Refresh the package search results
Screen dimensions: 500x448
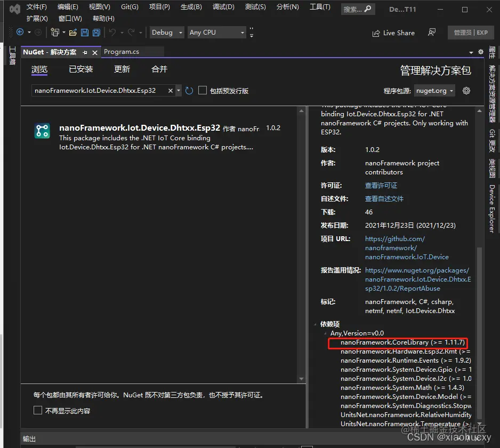coord(189,91)
